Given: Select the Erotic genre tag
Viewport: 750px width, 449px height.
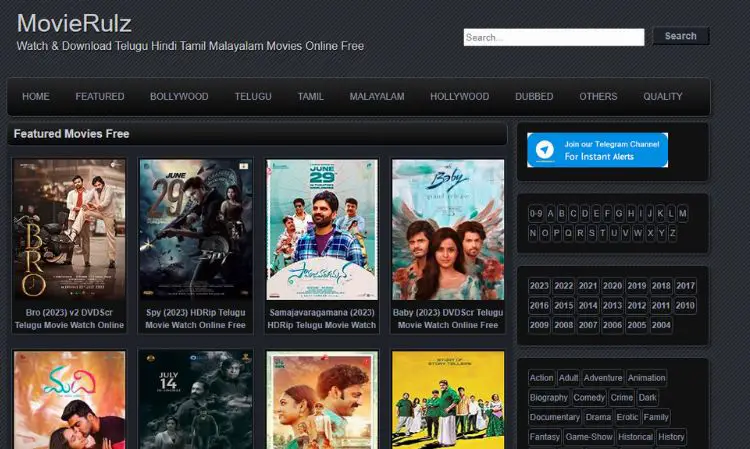Looking at the screenshot, I should [x=628, y=417].
